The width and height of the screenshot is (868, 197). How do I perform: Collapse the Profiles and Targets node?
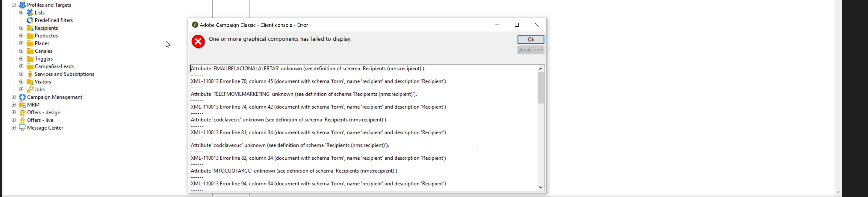(x=14, y=5)
